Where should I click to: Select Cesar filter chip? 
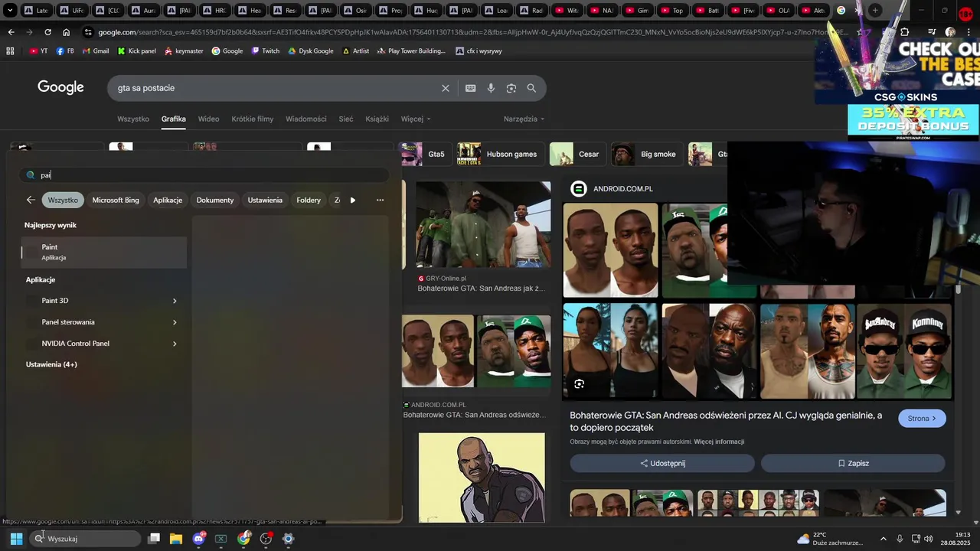click(x=577, y=154)
